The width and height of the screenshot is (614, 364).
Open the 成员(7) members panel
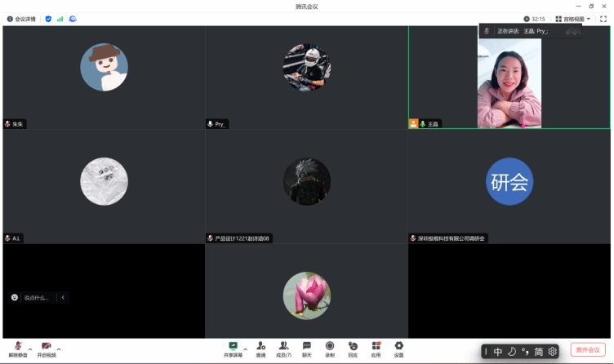[x=283, y=348]
